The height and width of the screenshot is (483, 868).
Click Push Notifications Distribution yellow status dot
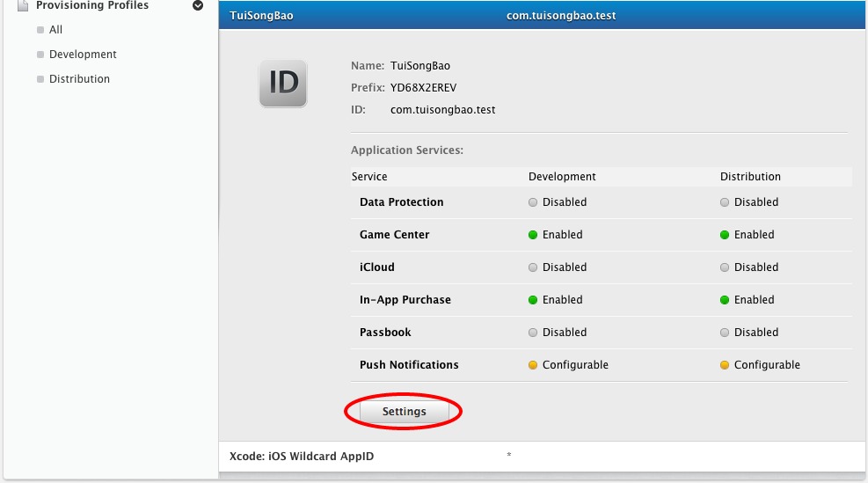[x=725, y=365]
